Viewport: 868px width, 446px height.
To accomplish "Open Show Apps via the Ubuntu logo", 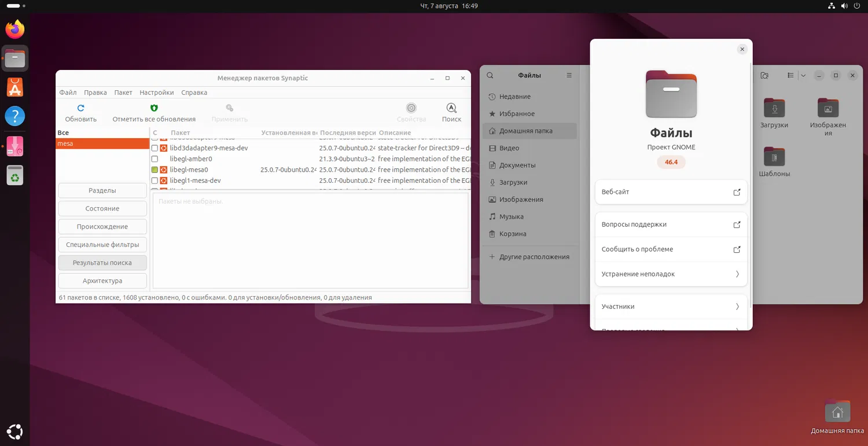I will coord(15,431).
